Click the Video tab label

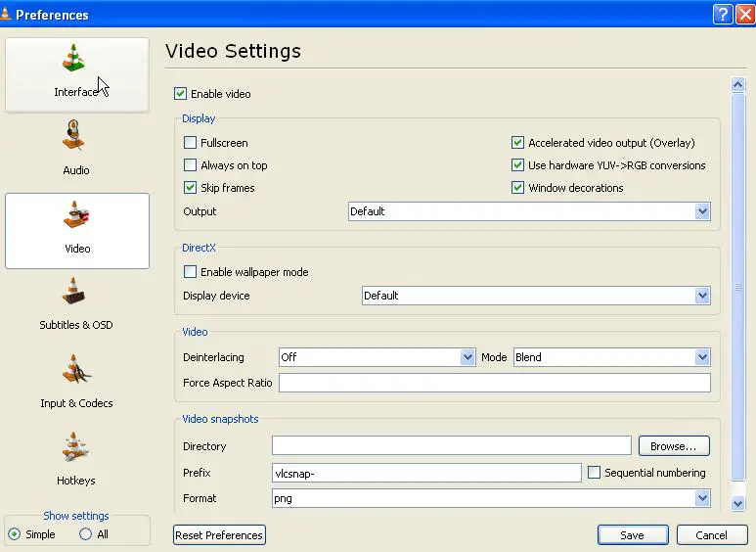click(77, 248)
